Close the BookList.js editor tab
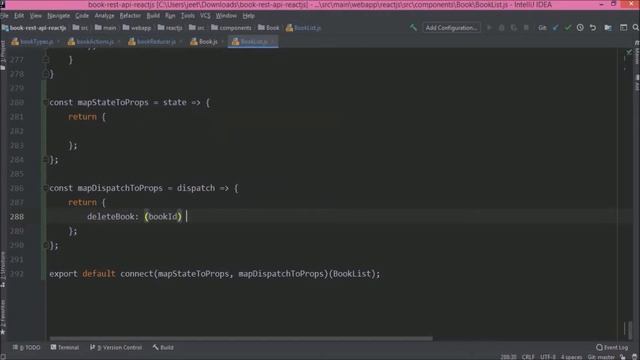Viewport: 640px width, 360px height. point(273,42)
